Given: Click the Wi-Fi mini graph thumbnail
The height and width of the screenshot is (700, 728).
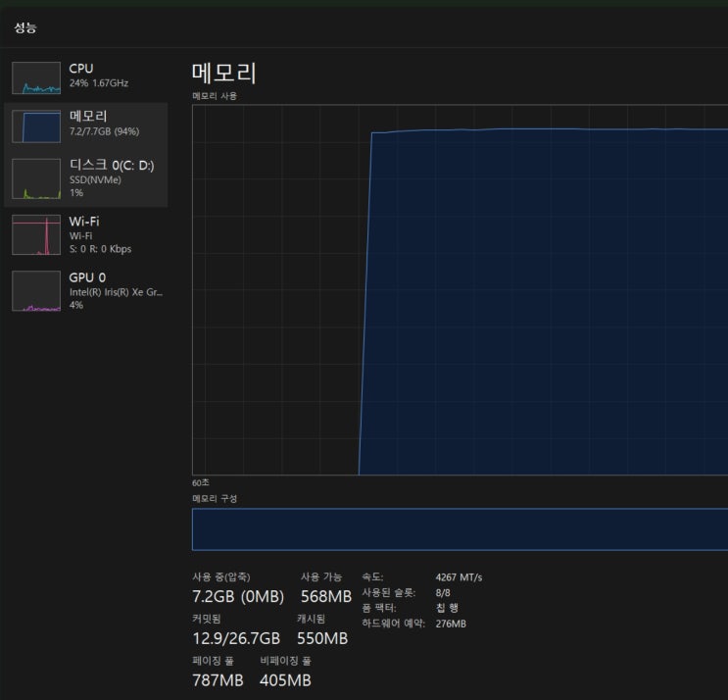Looking at the screenshot, I should [36, 234].
